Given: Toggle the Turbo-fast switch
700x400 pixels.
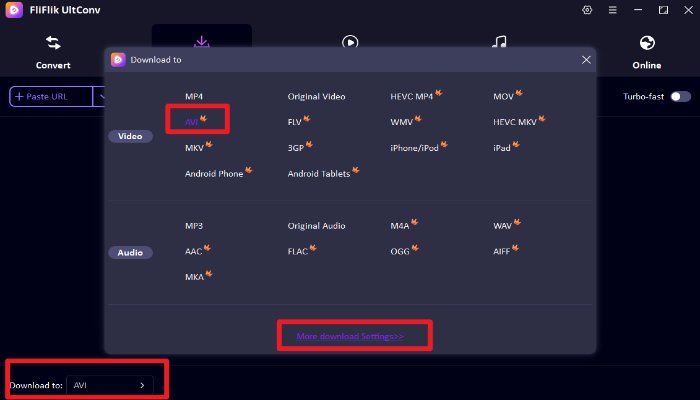Looking at the screenshot, I should pyautogui.click(x=681, y=96).
